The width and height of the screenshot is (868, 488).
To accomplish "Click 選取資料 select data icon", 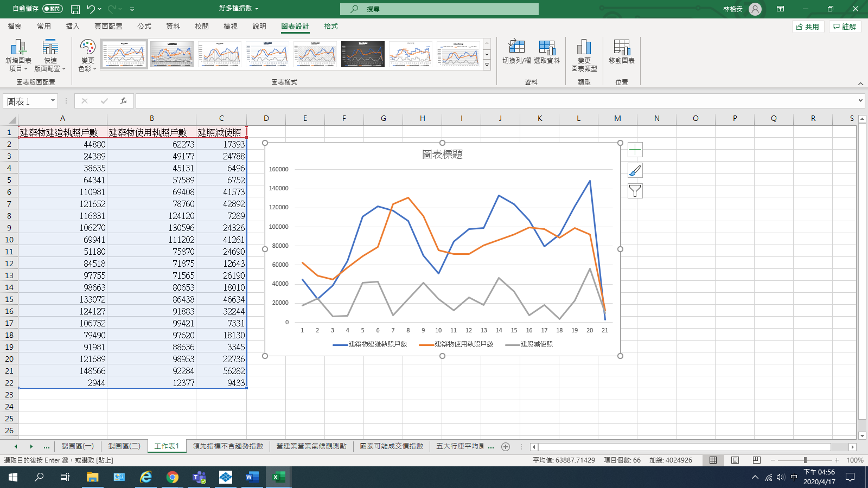I will (x=547, y=53).
